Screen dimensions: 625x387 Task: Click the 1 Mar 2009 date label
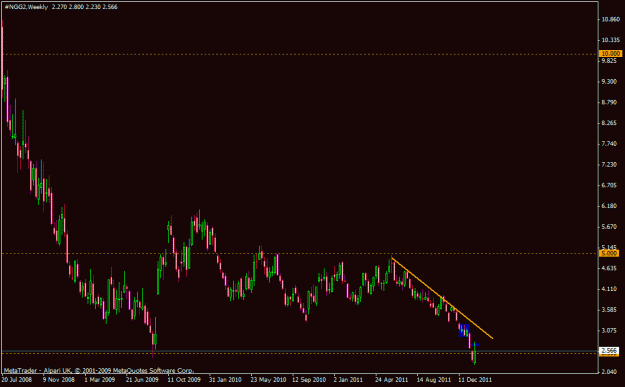(x=100, y=379)
